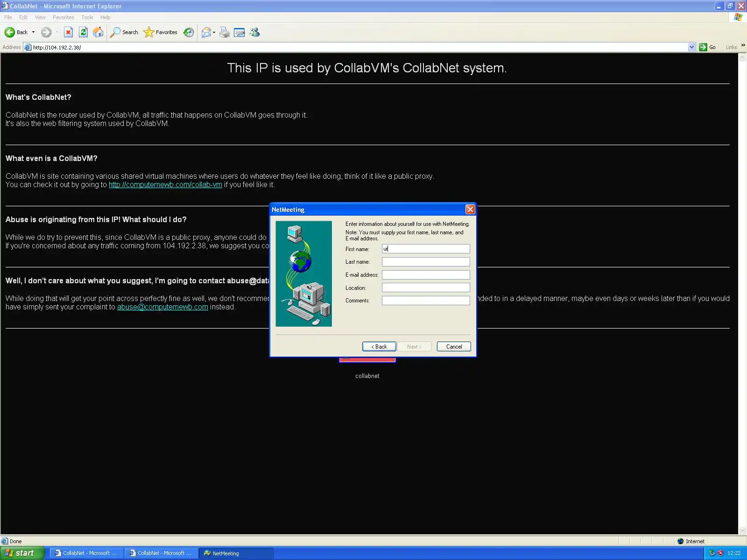Open the address bar dropdown list
Screen dimensions: 747x560
pos(691,47)
